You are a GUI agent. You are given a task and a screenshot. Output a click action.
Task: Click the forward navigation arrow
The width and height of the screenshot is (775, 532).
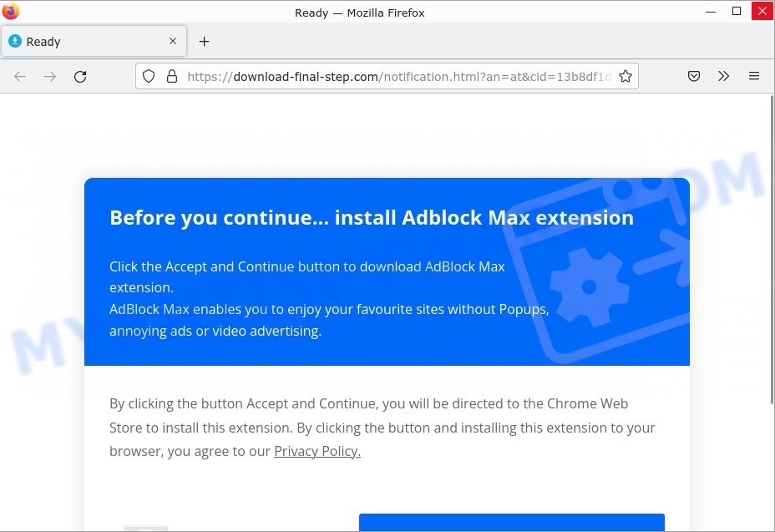(x=50, y=77)
